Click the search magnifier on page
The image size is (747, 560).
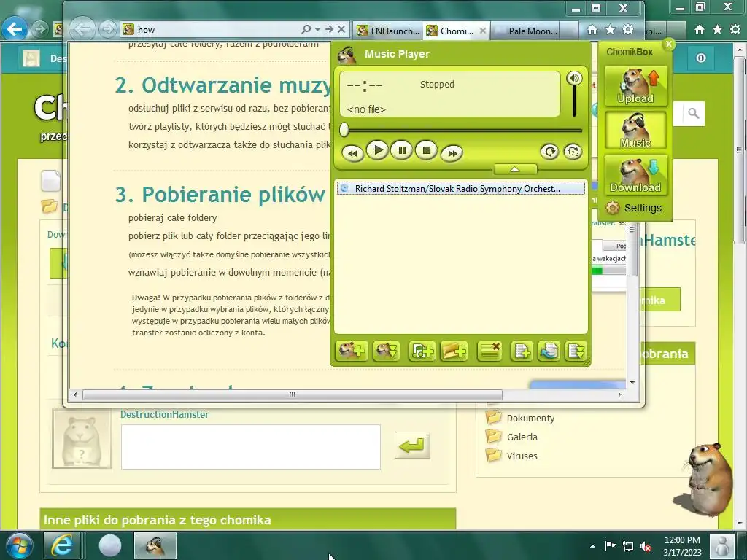click(x=693, y=113)
